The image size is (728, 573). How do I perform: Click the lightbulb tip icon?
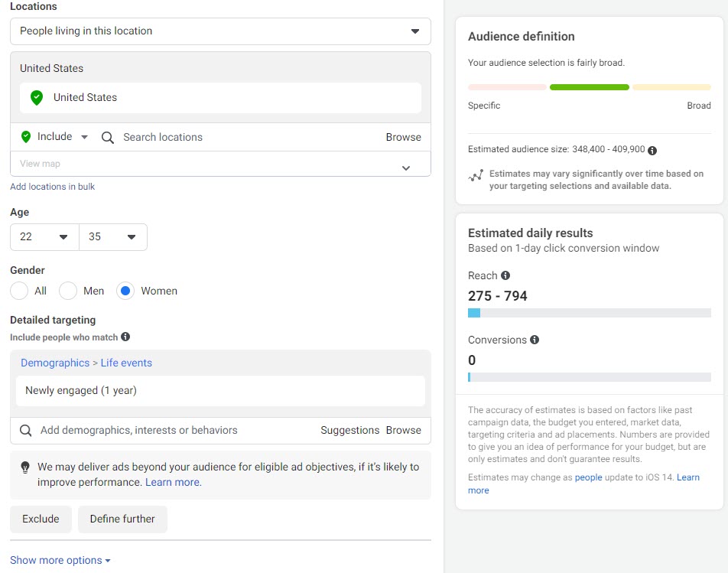pos(25,467)
